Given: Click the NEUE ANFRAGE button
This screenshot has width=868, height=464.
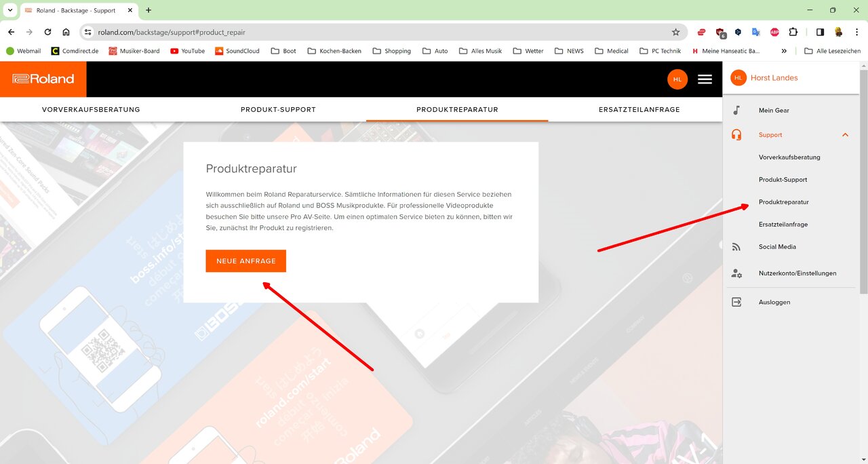Looking at the screenshot, I should click(245, 261).
